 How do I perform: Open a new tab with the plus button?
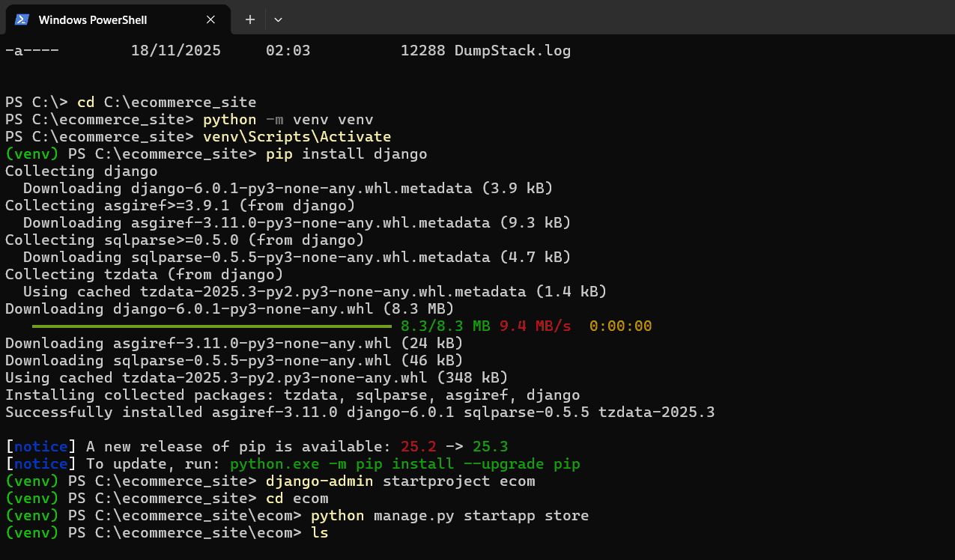tap(250, 19)
